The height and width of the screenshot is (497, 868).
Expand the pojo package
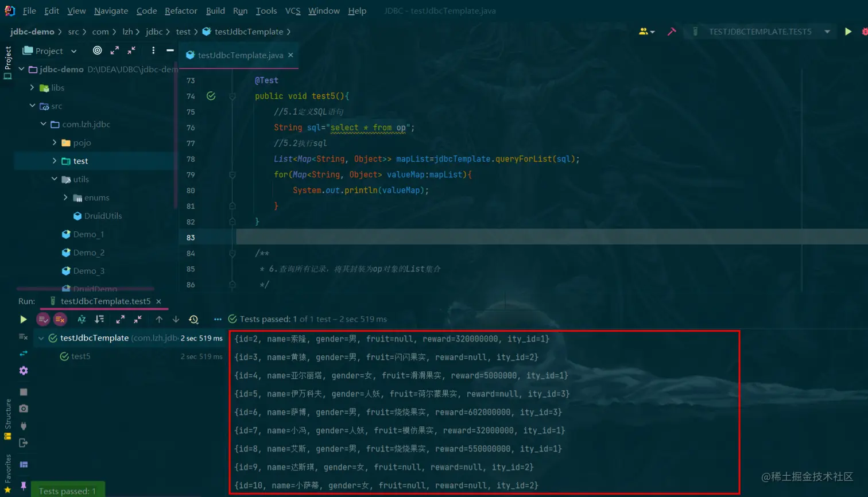(55, 142)
